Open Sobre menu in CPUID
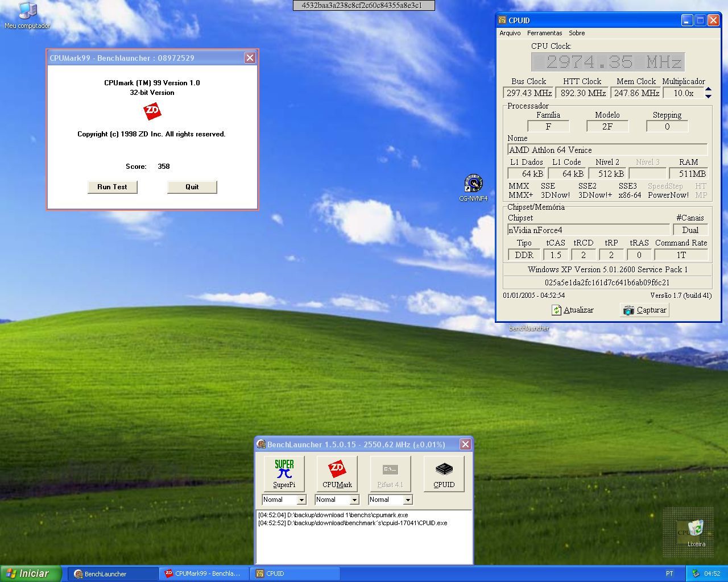This screenshot has height=582, width=728. [577, 33]
